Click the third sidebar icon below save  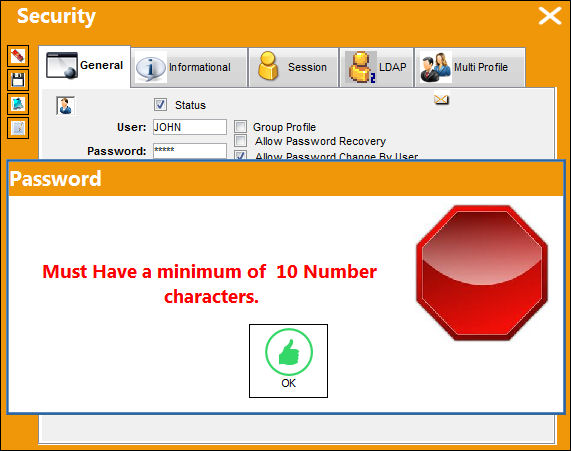[x=18, y=104]
